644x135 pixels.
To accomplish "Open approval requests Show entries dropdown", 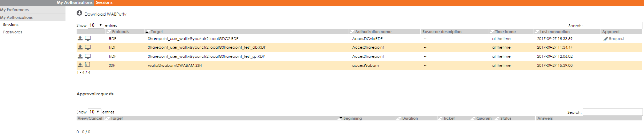I will [94, 112].
